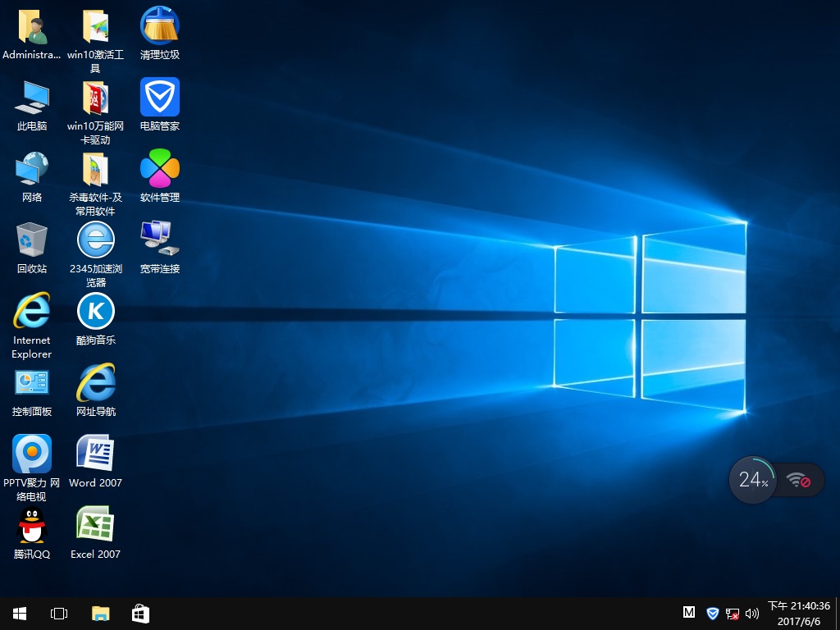Select the Tencent QQ penguin desktop icon
Image resolution: width=840 pixels, height=630 pixels.
32,526
